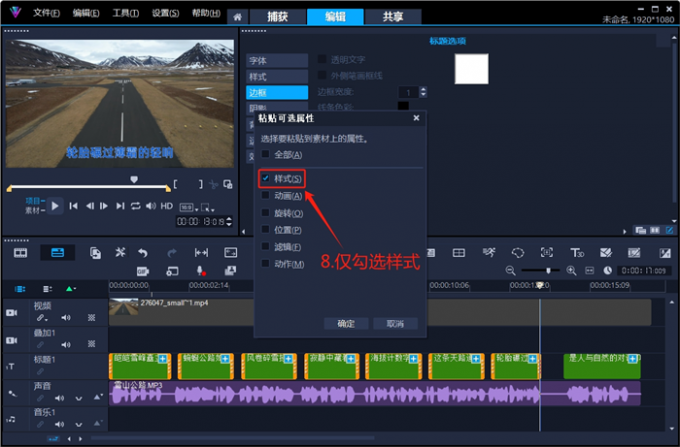680x447 pixels.
Task: Check the 动画(A) option
Action: point(265,195)
